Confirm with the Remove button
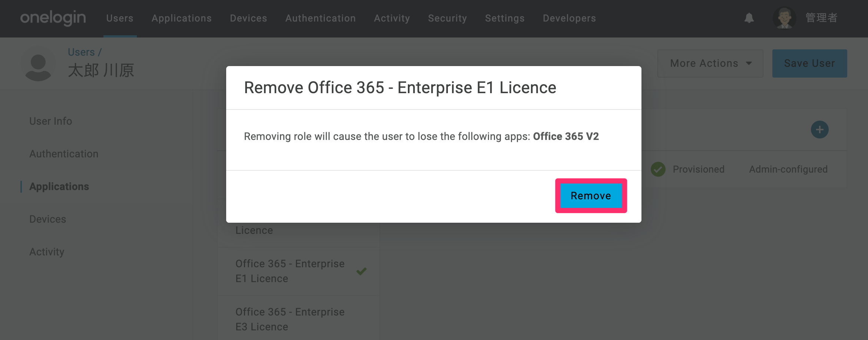868x340 pixels. click(x=591, y=196)
